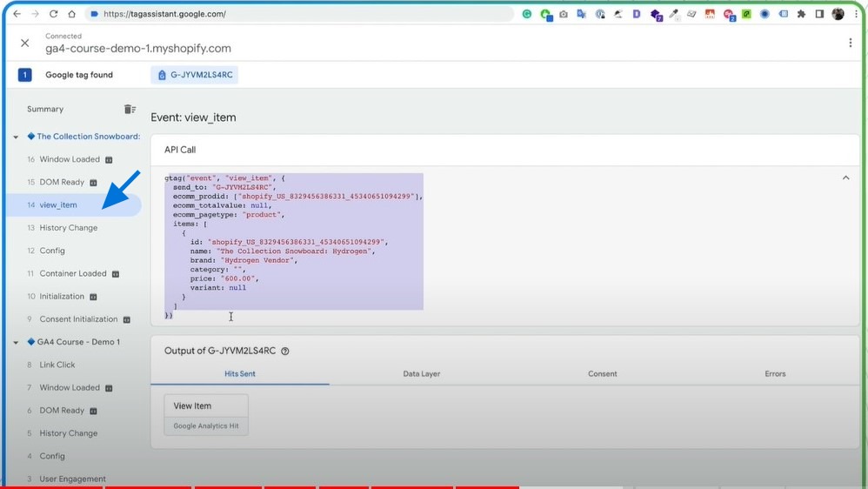Click GTM icon beside Consent Initialization

tap(127, 319)
